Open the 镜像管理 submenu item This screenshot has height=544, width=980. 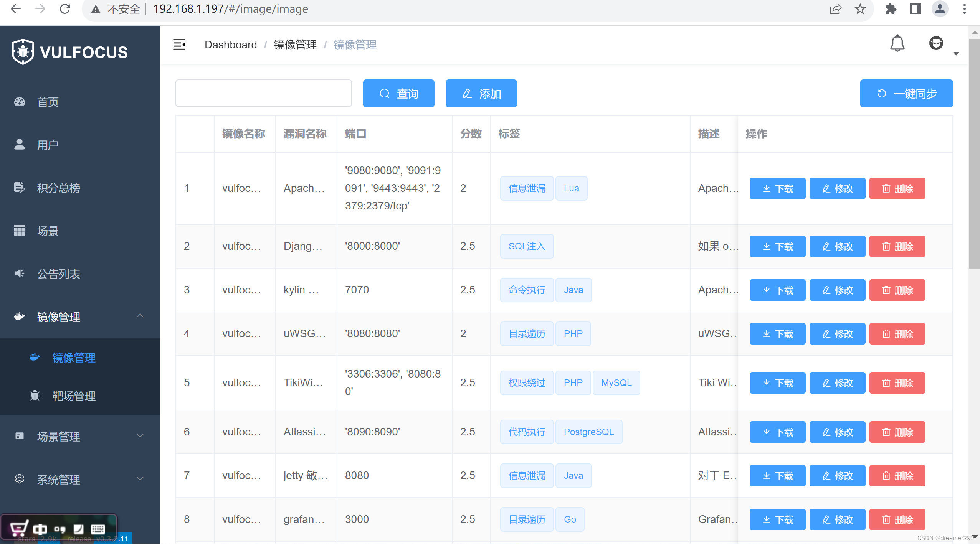click(74, 358)
